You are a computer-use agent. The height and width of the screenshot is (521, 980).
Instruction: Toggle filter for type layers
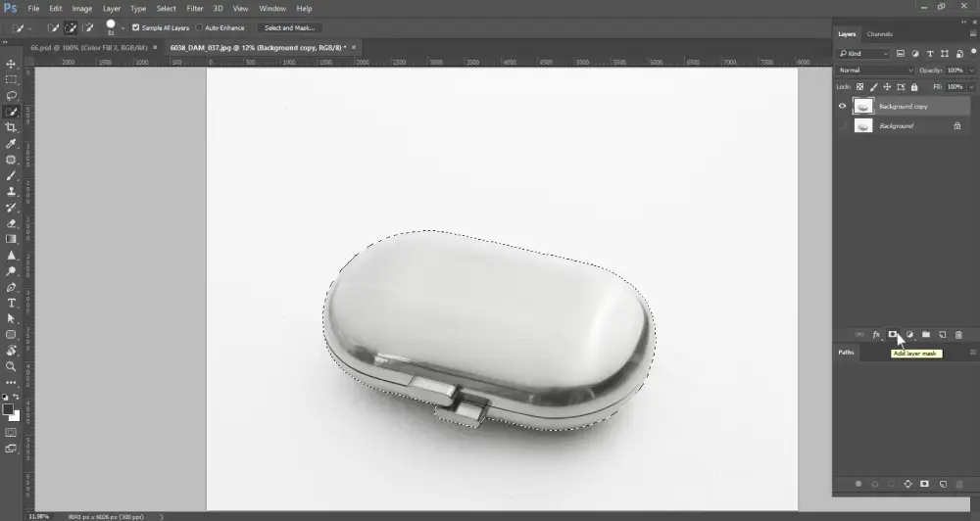point(930,54)
